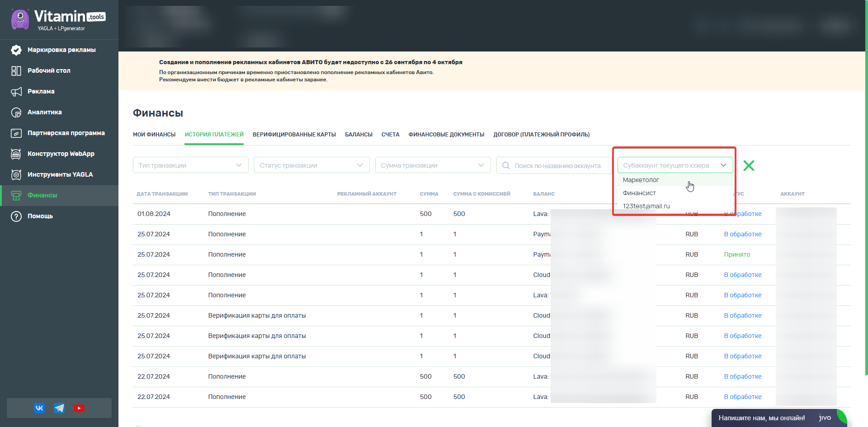
Task: Switch to the Балансы tab
Action: pyautogui.click(x=359, y=135)
